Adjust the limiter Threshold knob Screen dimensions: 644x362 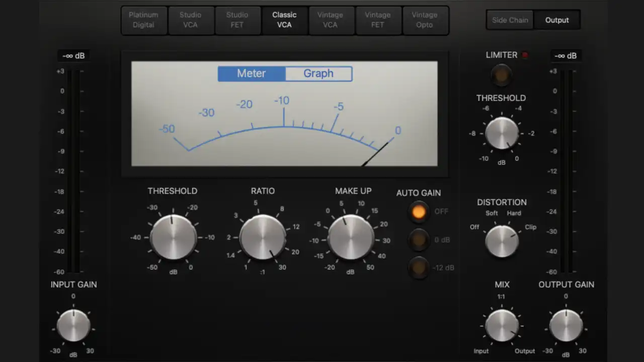click(x=502, y=134)
